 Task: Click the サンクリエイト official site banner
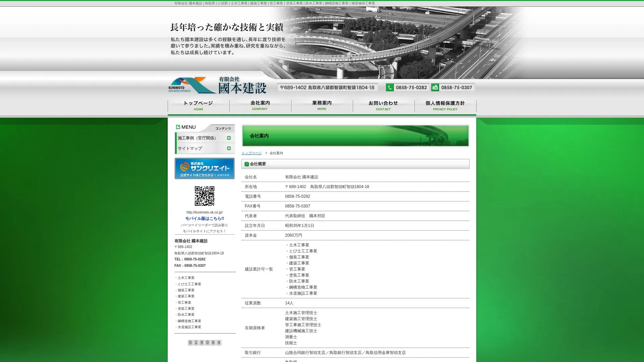coord(205,168)
